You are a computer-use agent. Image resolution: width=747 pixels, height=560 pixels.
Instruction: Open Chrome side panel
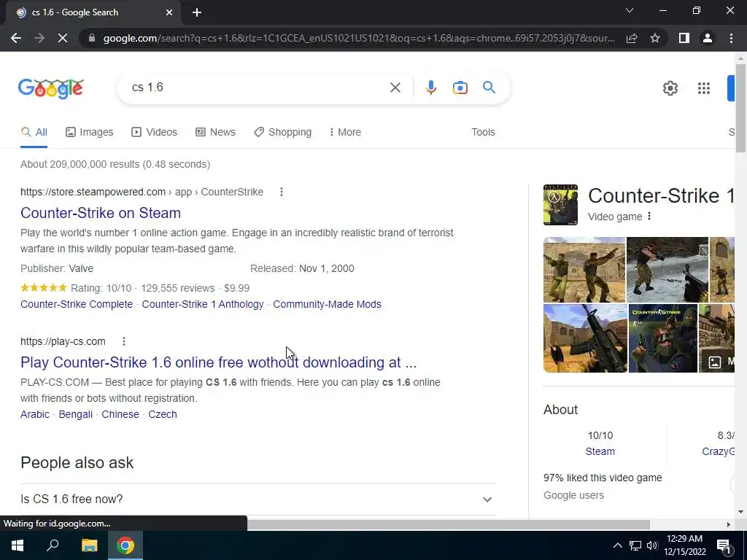(x=684, y=38)
